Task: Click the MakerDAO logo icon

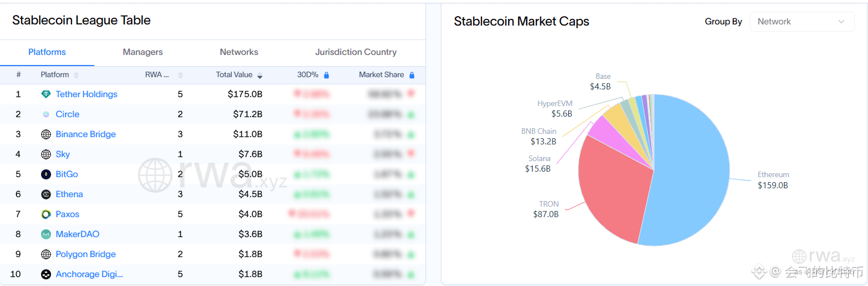Action: point(46,234)
